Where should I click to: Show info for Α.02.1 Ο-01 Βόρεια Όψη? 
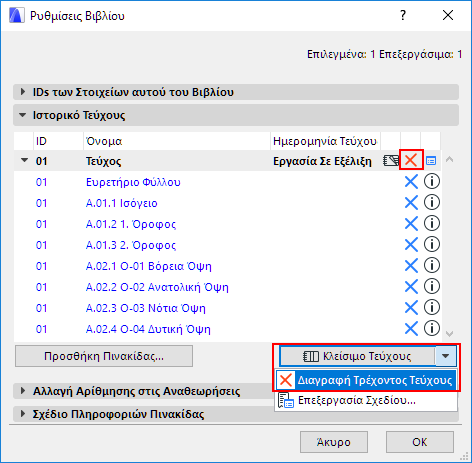tap(432, 266)
